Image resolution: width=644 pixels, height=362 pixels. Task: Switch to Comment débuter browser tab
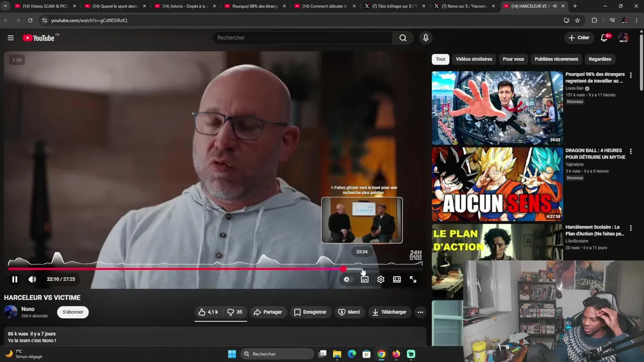pyautogui.click(x=325, y=6)
